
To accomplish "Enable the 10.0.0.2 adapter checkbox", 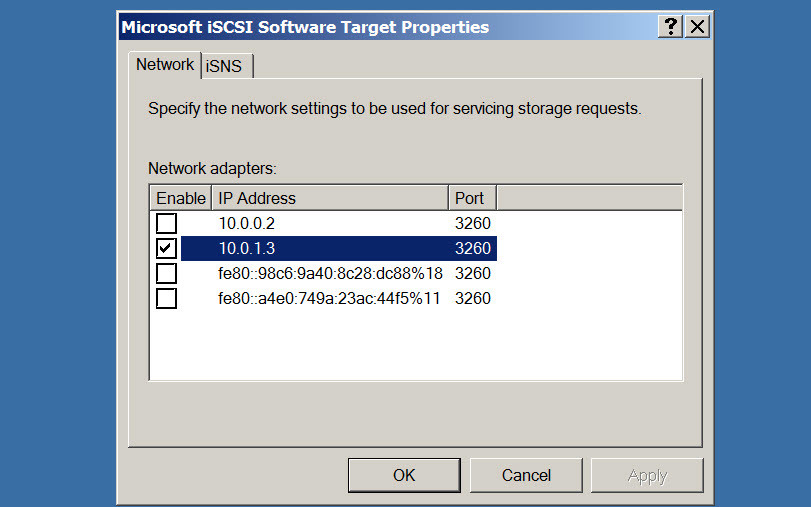I will point(166,223).
